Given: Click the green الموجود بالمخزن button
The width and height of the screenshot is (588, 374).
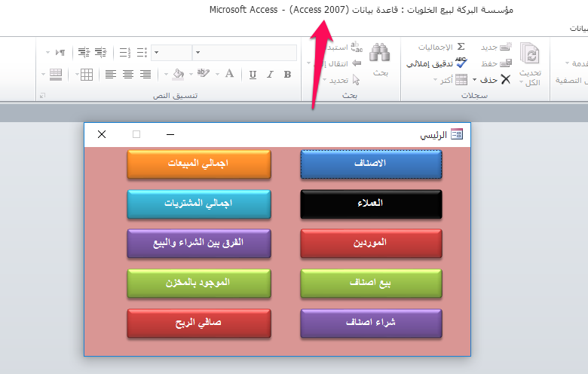Looking at the screenshot, I should tap(199, 284).
